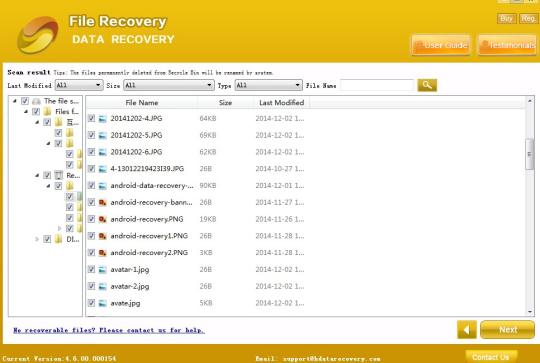This screenshot has height=363, width=540.
Task: Toggle the avate.jpg checkbox
Action: pyautogui.click(x=91, y=303)
